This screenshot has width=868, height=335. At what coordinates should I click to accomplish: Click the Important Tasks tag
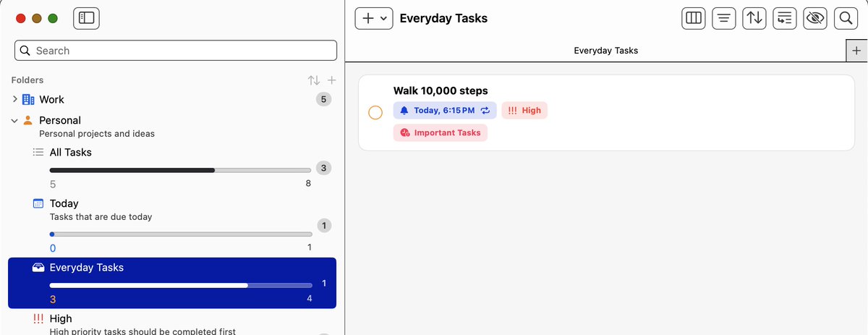pos(441,132)
